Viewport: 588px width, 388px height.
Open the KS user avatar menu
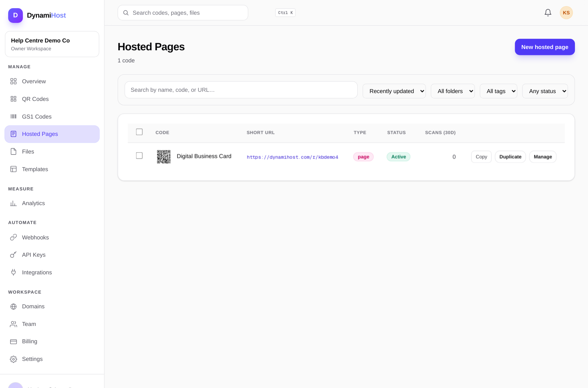coord(566,13)
